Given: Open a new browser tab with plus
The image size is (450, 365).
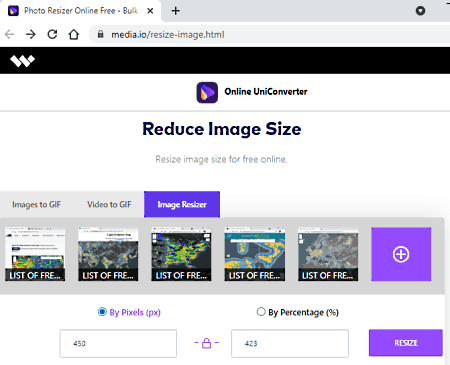Looking at the screenshot, I should (176, 11).
